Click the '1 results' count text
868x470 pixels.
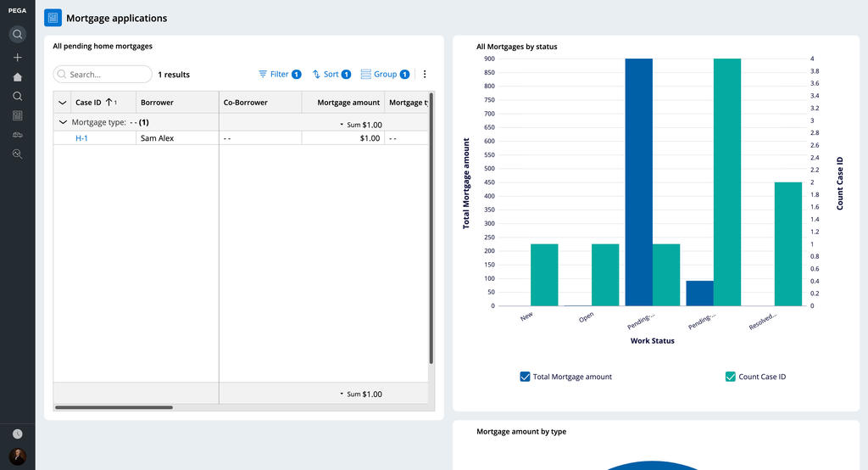[174, 75]
